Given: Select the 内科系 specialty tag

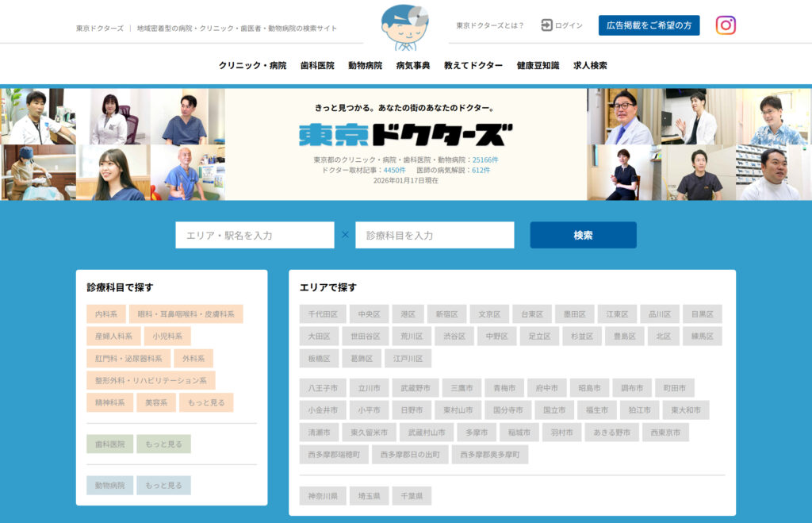Looking at the screenshot, I should pyautogui.click(x=105, y=314).
